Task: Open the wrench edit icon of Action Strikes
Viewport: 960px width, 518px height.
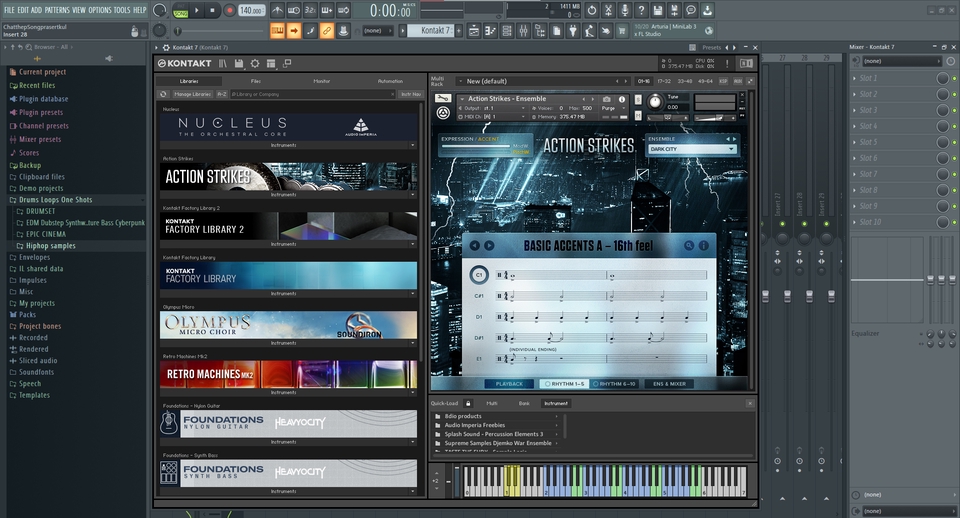Action: (443, 99)
